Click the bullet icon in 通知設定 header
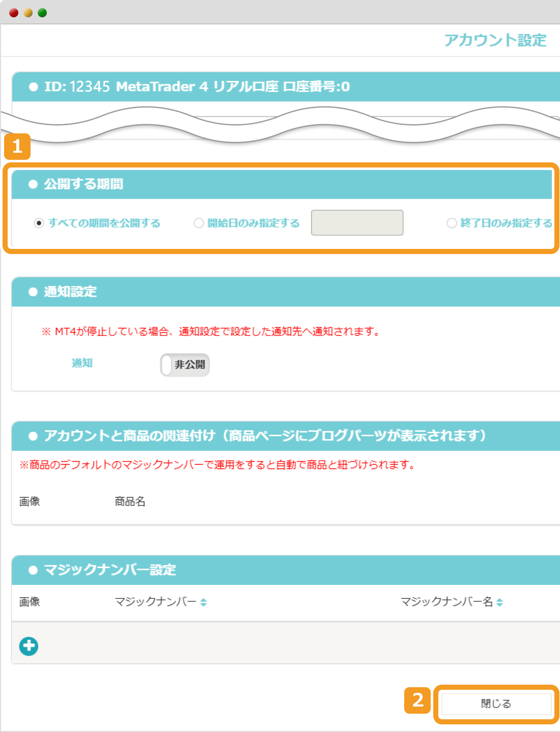The image size is (560, 732). click(x=33, y=292)
